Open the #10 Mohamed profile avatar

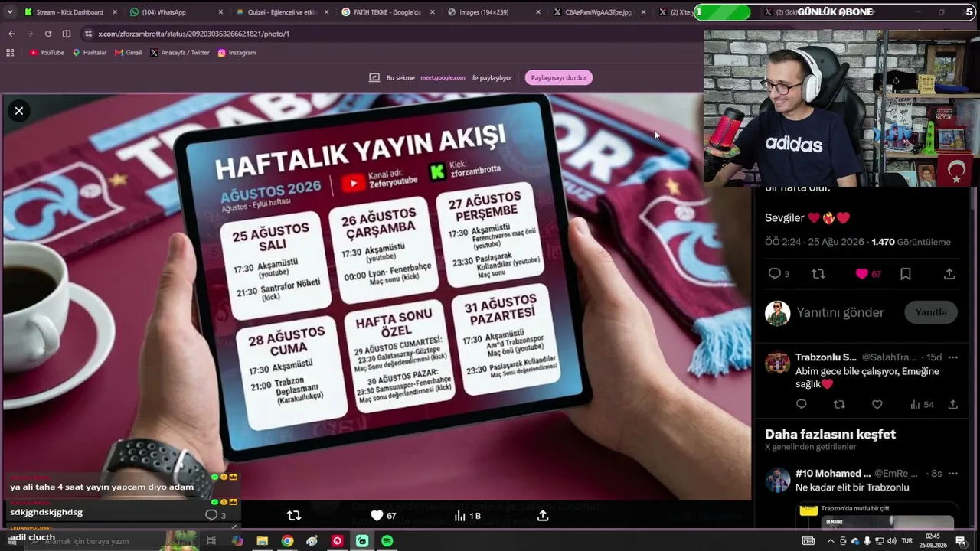pyautogui.click(x=777, y=480)
